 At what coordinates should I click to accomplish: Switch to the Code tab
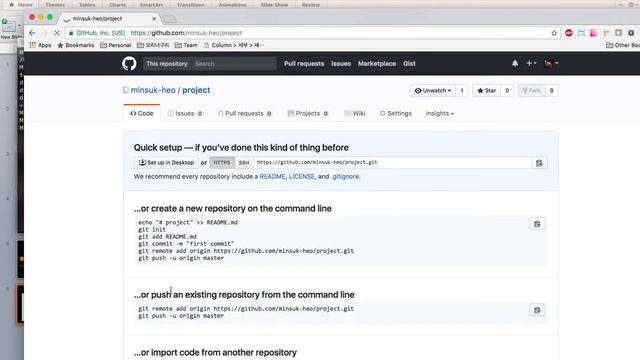pos(142,113)
